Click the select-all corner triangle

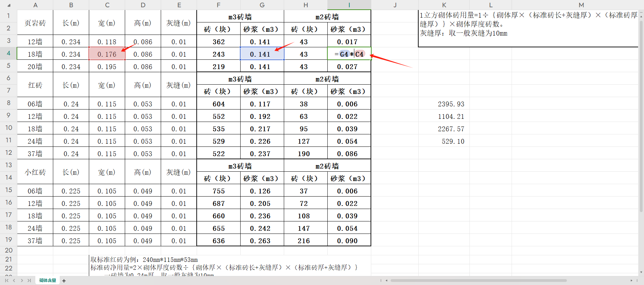click(x=9, y=5)
